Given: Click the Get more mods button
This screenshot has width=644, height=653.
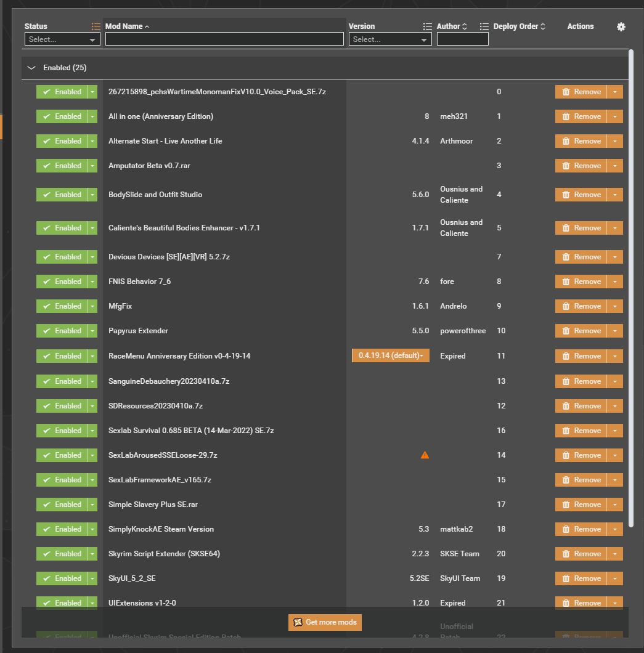Looking at the screenshot, I should coord(325,622).
